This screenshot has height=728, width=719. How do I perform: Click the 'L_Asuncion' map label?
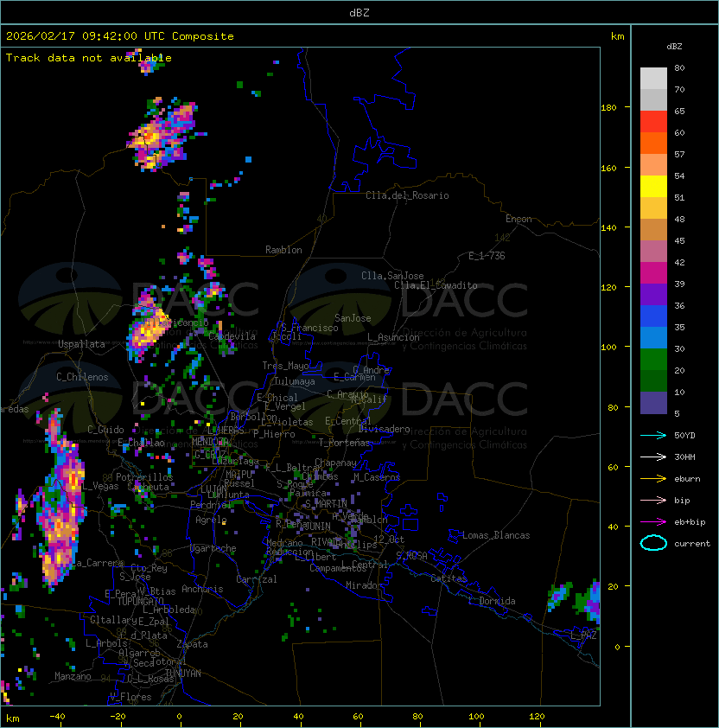point(393,337)
